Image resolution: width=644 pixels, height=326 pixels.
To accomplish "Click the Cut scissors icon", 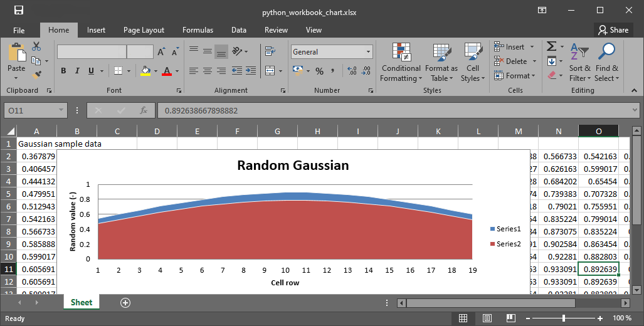I will click(36, 46).
